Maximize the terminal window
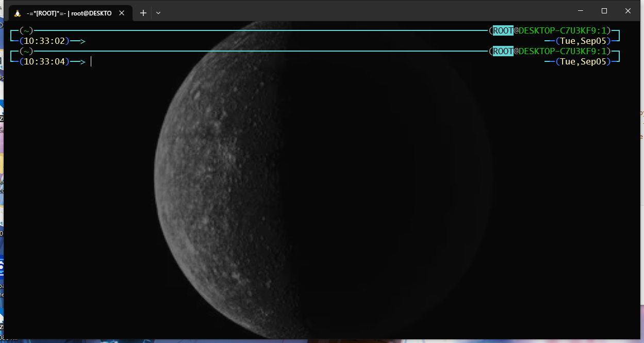The image size is (644, 343). (604, 11)
